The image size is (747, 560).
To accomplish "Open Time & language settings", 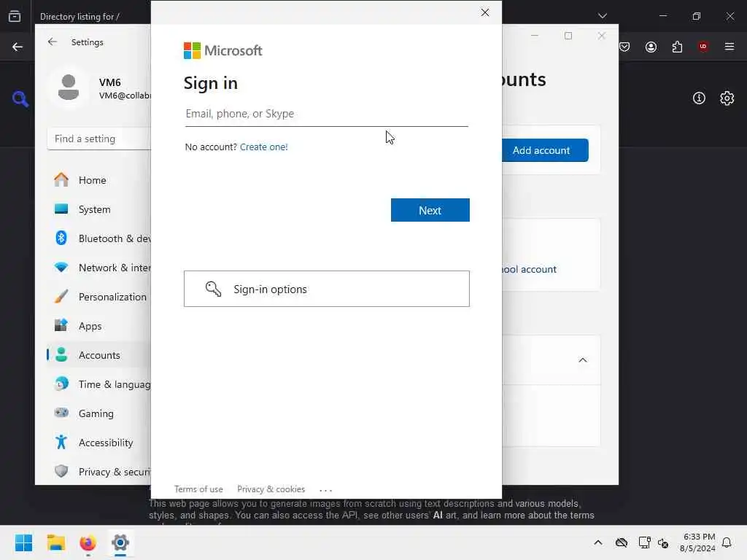I will tap(98, 384).
